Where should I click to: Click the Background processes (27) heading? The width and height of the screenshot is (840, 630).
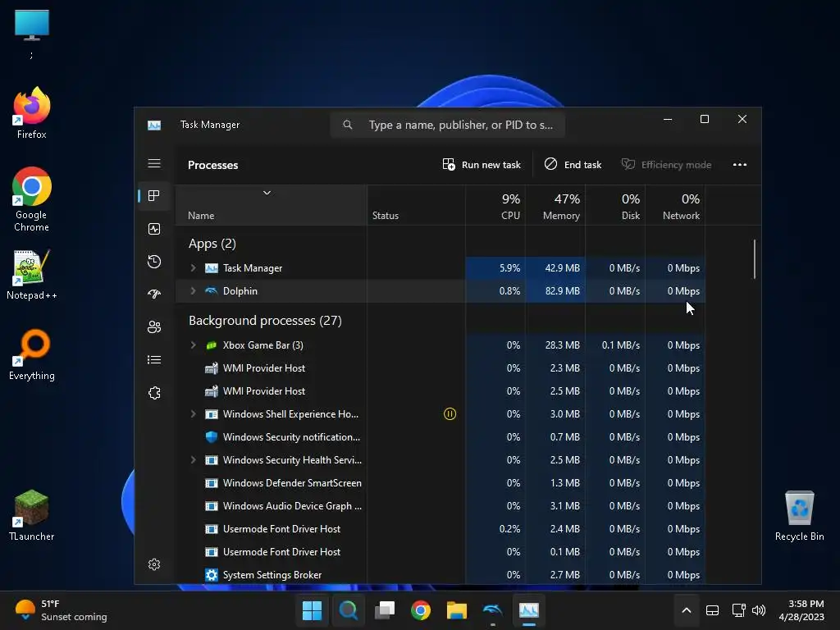pos(265,321)
